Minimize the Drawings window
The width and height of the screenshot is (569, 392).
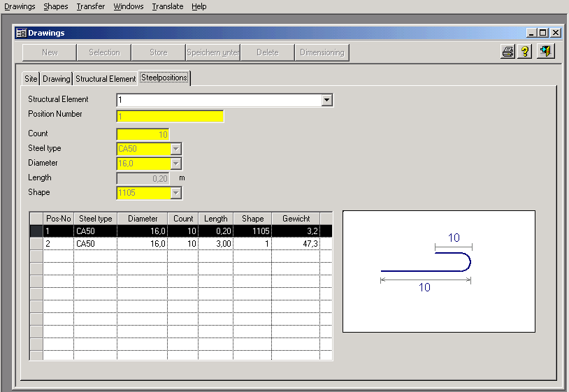[x=533, y=32]
